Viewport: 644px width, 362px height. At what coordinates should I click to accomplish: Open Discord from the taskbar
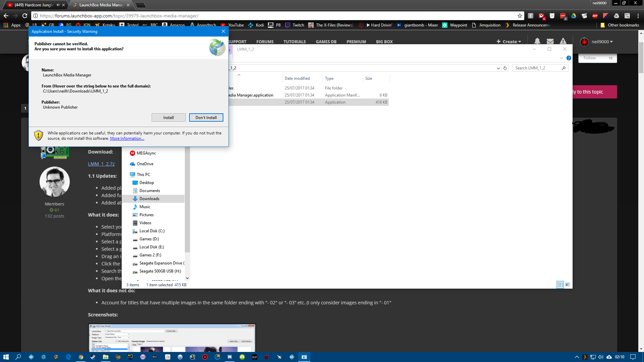230,357
